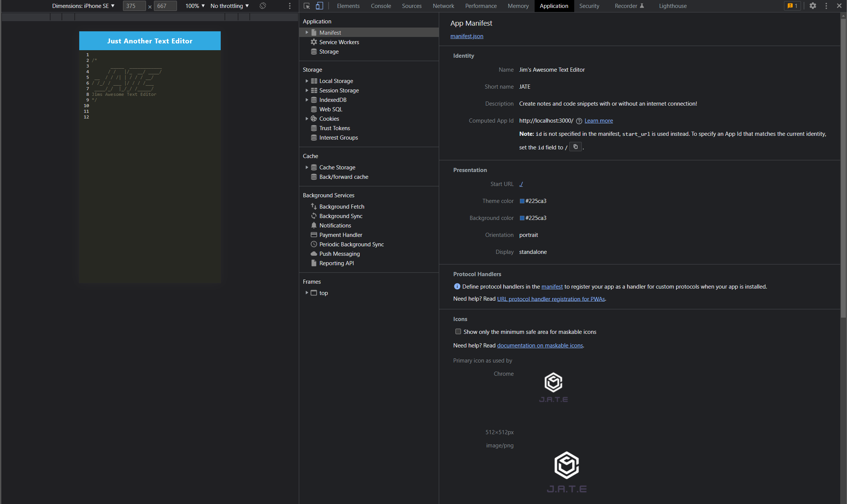Enable minimum safe area for maskable icons
This screenshot has width=847, height=504.
(458, 331)
